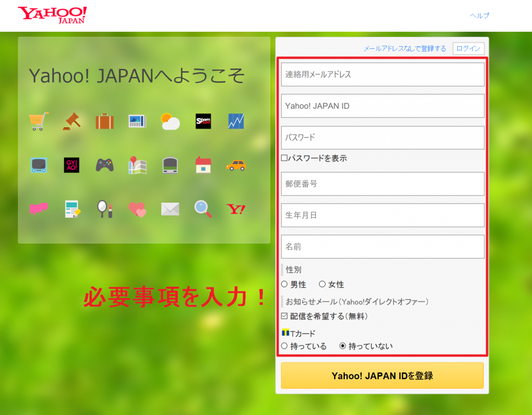Click お知らせメール(Yahoo!ダイレクトオファー) label
Viewport: 532px width, 415px height.
click(x=357, y=302)
